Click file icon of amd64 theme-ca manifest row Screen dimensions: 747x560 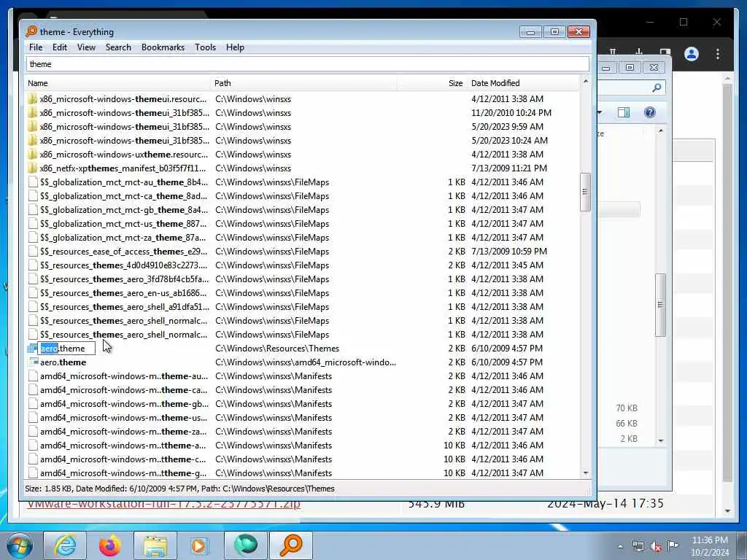tap(33, 390)
